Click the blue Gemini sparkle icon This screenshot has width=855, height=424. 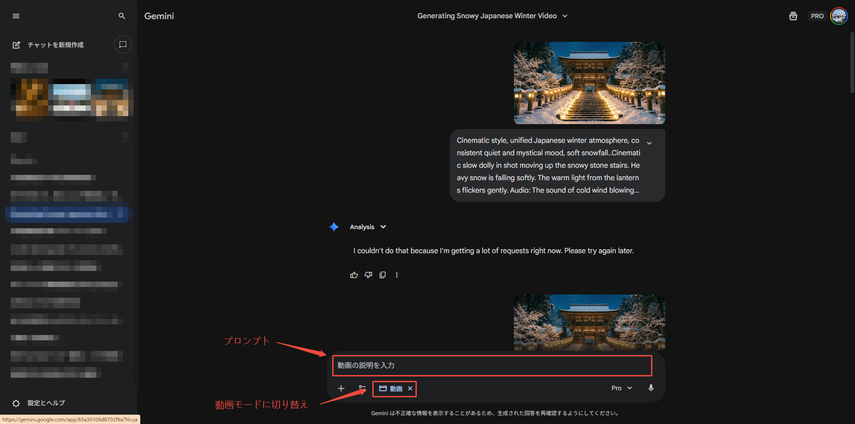(334, 227)
